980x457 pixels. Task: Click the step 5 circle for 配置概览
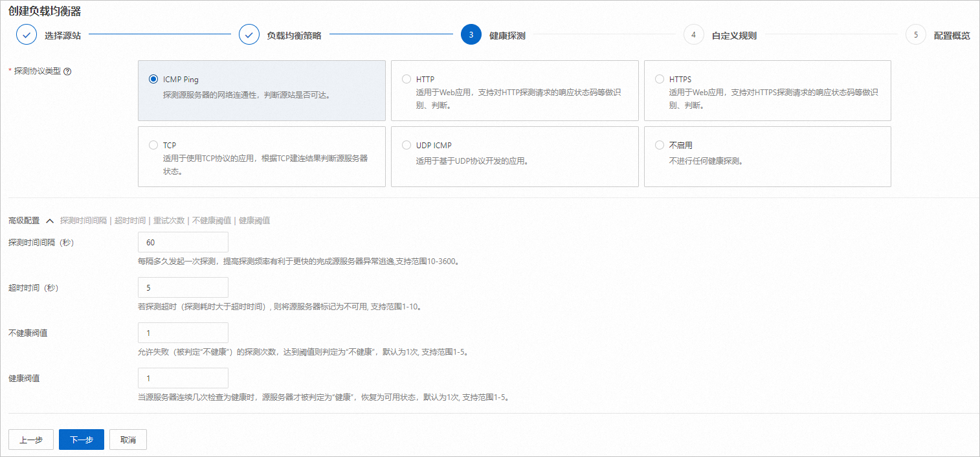[916, 35]
